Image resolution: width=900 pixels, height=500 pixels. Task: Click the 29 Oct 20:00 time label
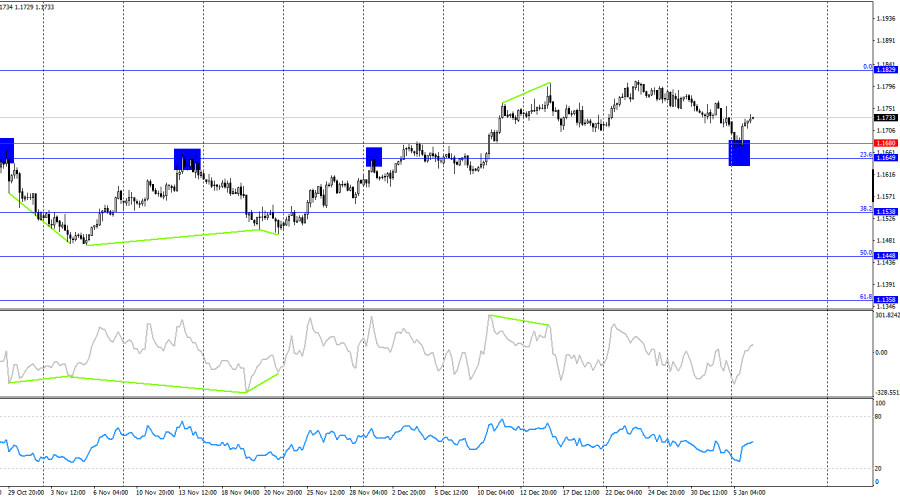pyautogui.click(x=26, y=493)
